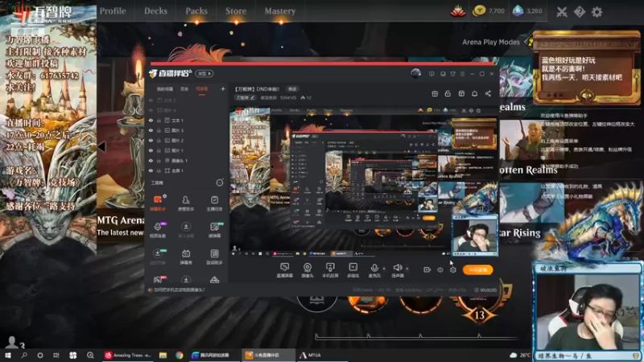
Task: Add multimedia source
Action: (x=353, y=270)
